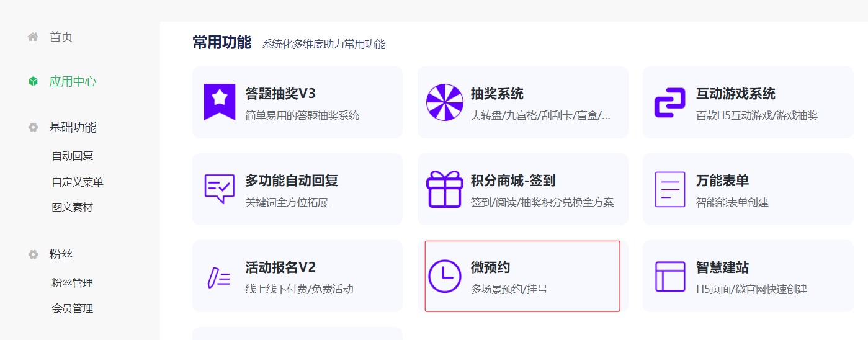Click the 互动游戏系统 link-shaped icon

(670, 103)
